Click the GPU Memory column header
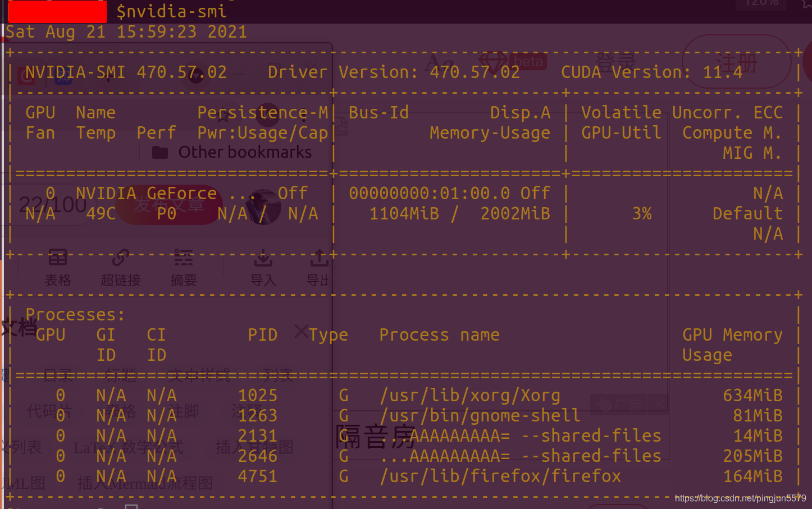The image size is (812, 509). coord(733,335)
